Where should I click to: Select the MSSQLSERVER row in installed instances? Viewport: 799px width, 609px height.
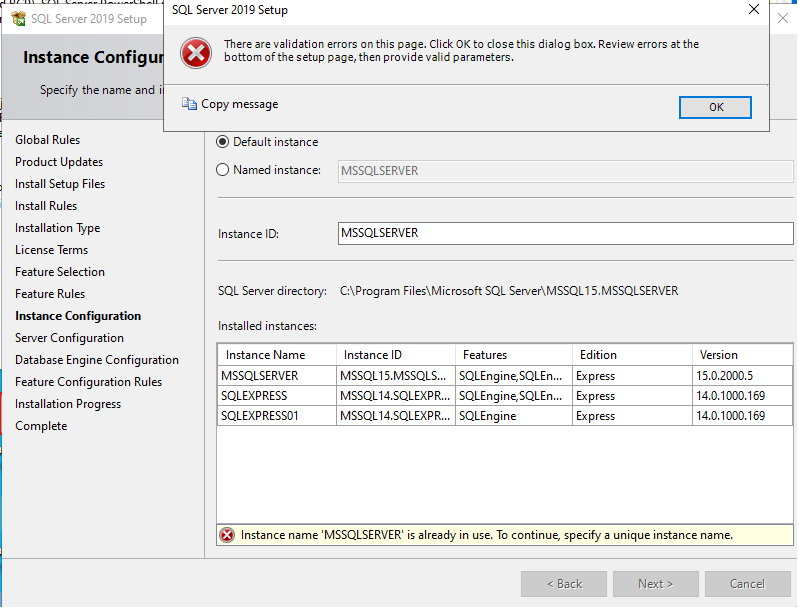504,376
